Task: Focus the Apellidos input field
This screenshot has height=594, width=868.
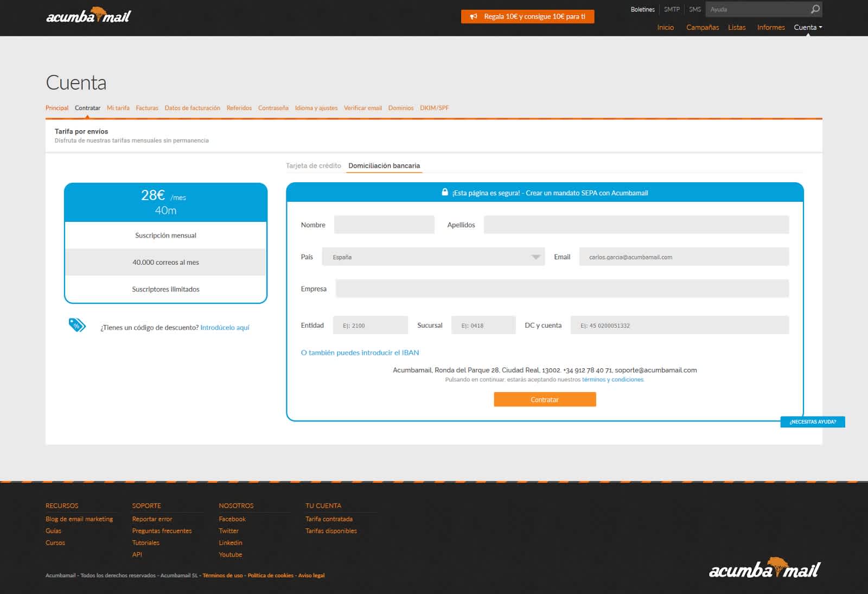Action: 636,225
